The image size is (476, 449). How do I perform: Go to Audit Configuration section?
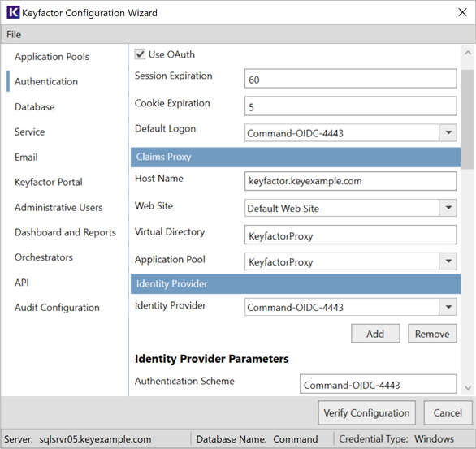pyautogui.click(x=57, y=308)
